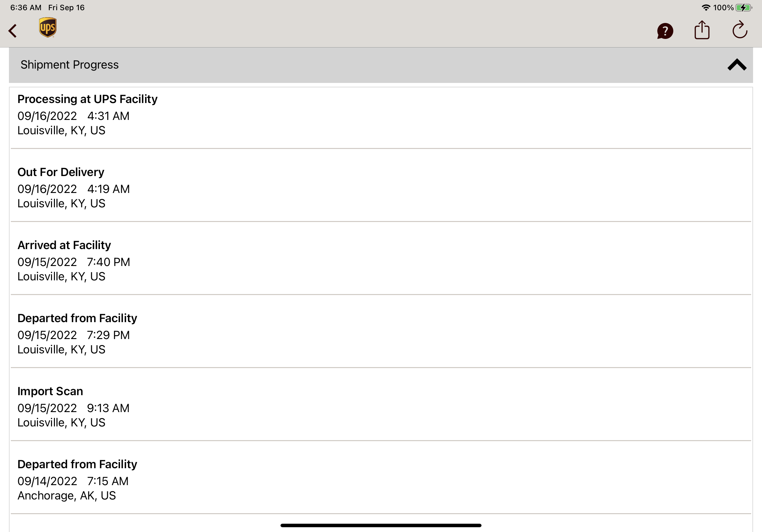Tap the Wi-Fi status icon

706,8
